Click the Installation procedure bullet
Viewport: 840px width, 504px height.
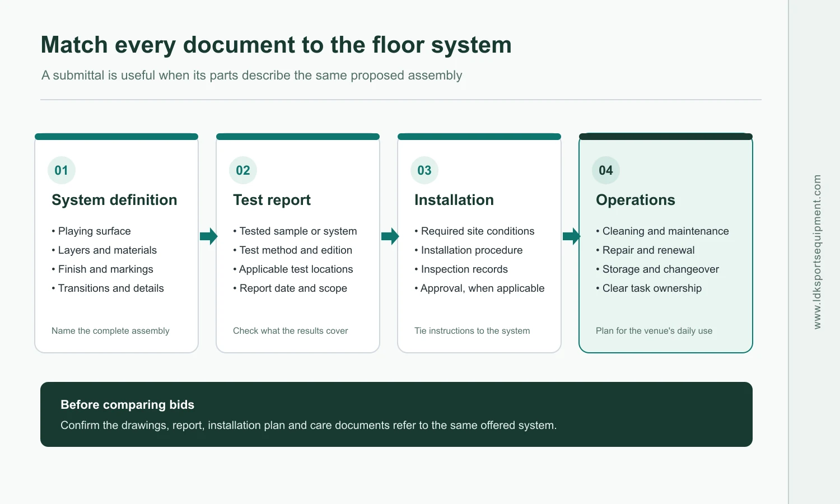click(469, 250)
